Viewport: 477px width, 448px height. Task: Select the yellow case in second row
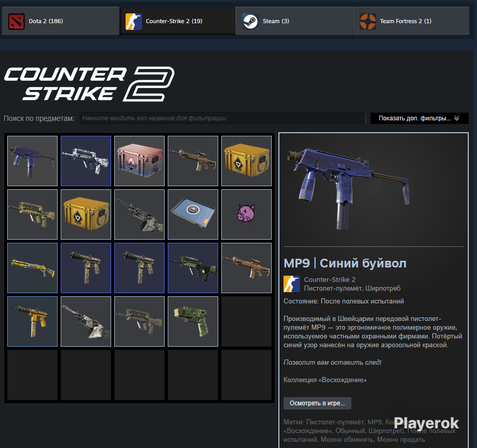click(x=86, y=214)
